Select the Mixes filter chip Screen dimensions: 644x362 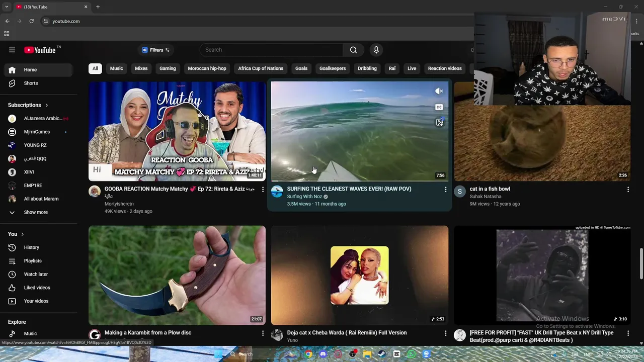tap(141, 68)
